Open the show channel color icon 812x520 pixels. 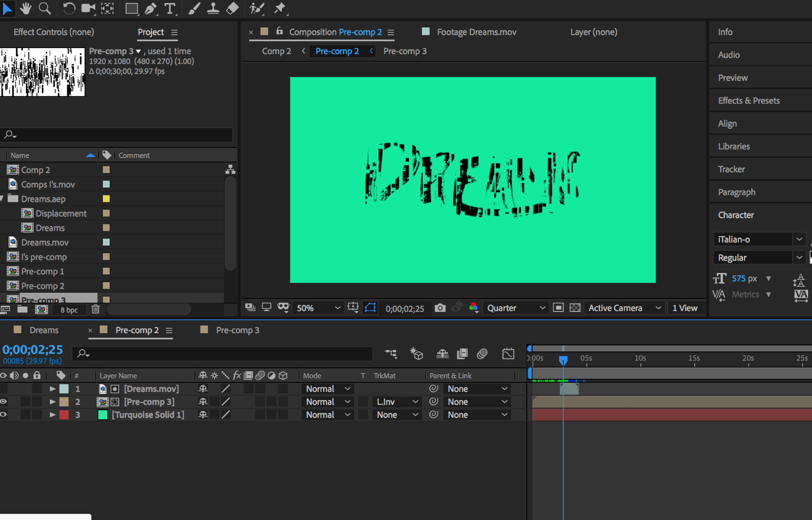pos(473,308)
